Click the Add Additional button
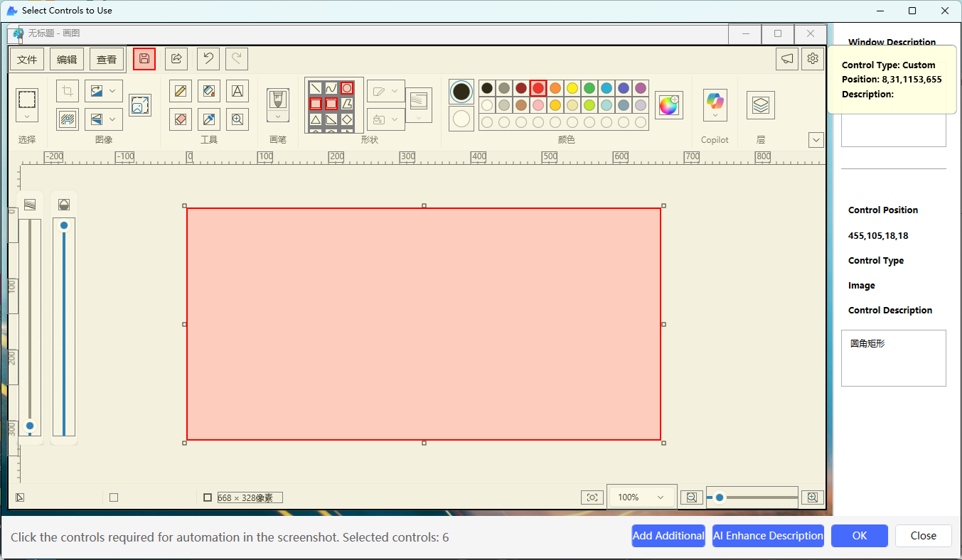The width and height of the screenshot is (962, 560). click(668, 536)
